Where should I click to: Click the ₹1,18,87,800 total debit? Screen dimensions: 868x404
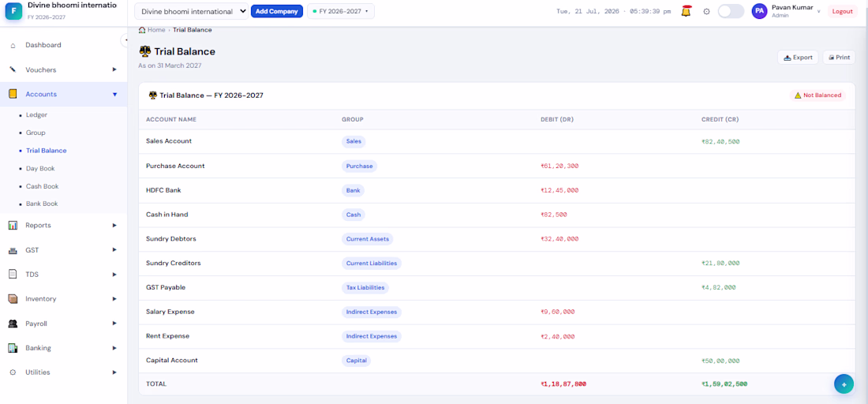563,384
